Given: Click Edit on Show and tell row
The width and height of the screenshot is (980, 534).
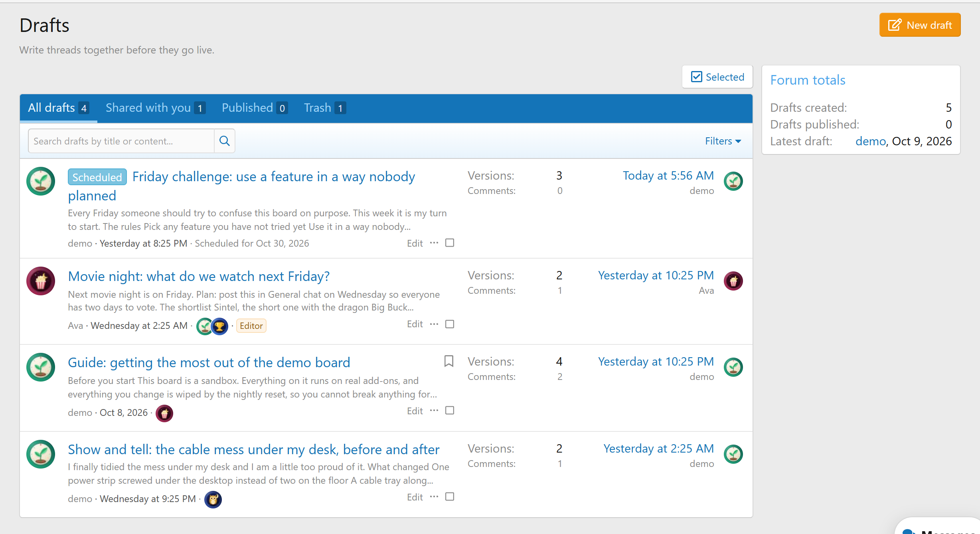Looking at the screenshot, I should 415,497.
